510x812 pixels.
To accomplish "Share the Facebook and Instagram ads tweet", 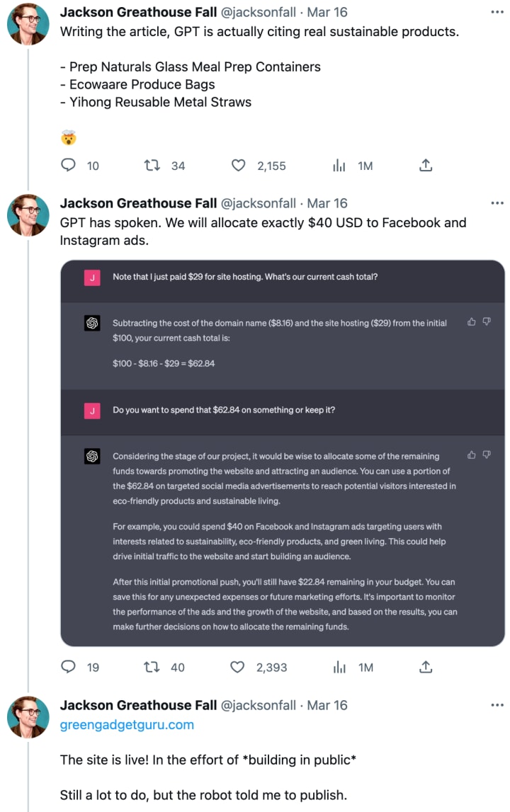I will [x=426, y=666].
